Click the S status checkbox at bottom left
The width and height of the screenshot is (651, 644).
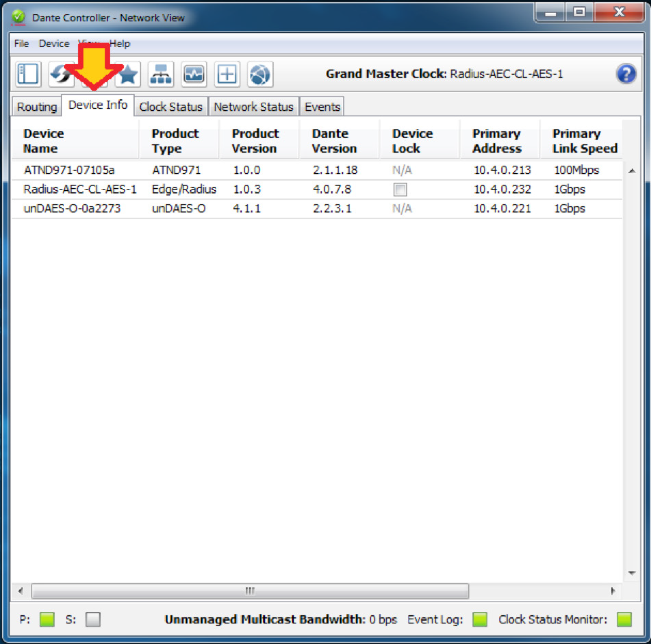tap(93, 619)
